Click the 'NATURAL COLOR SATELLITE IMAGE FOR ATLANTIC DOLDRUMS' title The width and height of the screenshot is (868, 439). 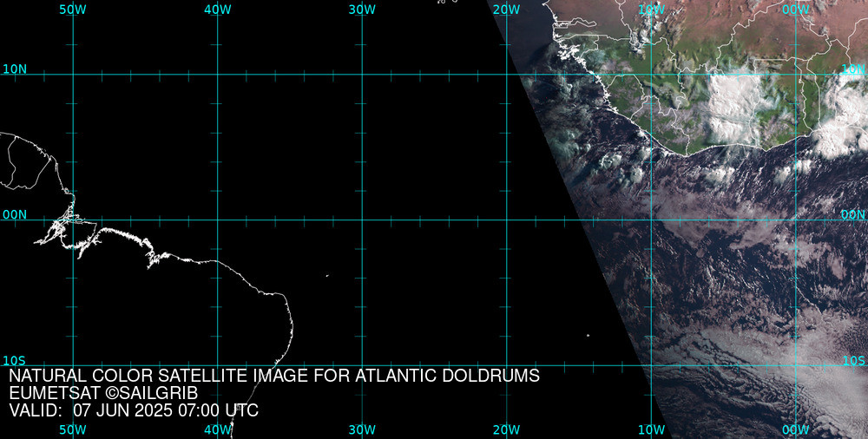pyautogui.click(x=274, y=376)
